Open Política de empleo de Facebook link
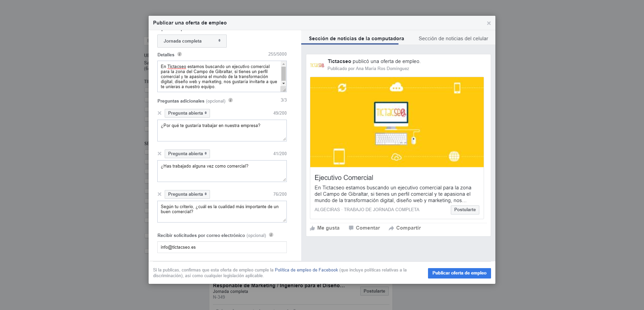The height and width of the screenshot is (310, 644). pyautogui.click(x=306, y=270)
